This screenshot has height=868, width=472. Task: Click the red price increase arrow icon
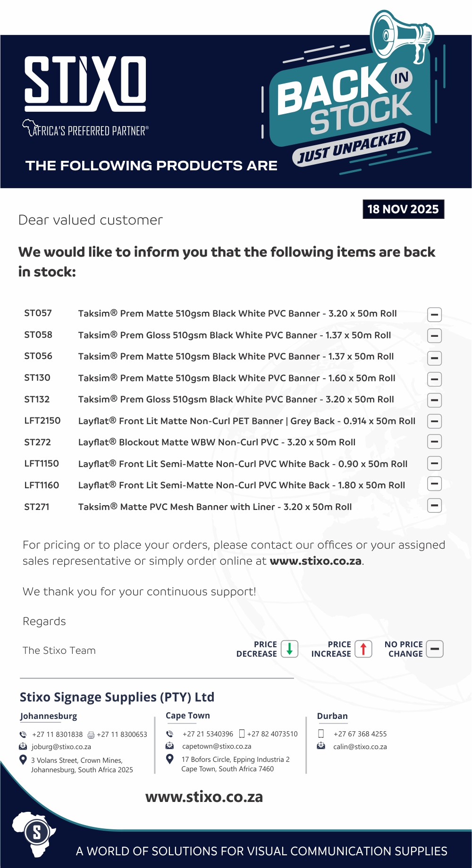click(363, 649)
